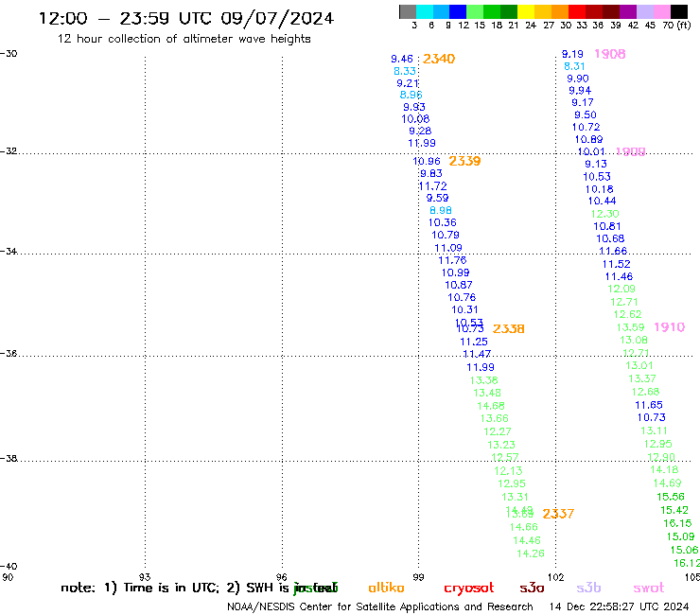Click the green value 13.31

[515, 497]
